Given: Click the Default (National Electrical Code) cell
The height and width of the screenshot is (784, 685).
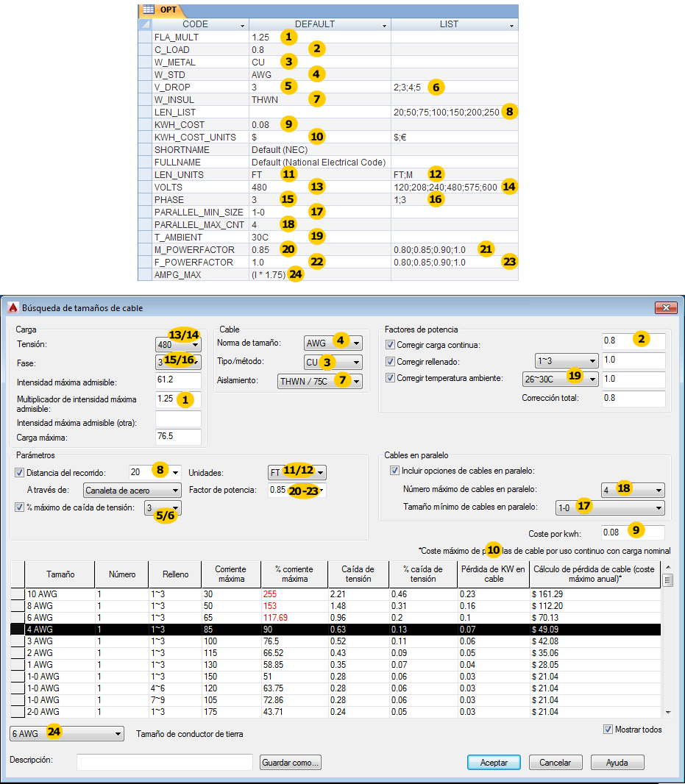Looking at the screenshot, I should (320, 162).
